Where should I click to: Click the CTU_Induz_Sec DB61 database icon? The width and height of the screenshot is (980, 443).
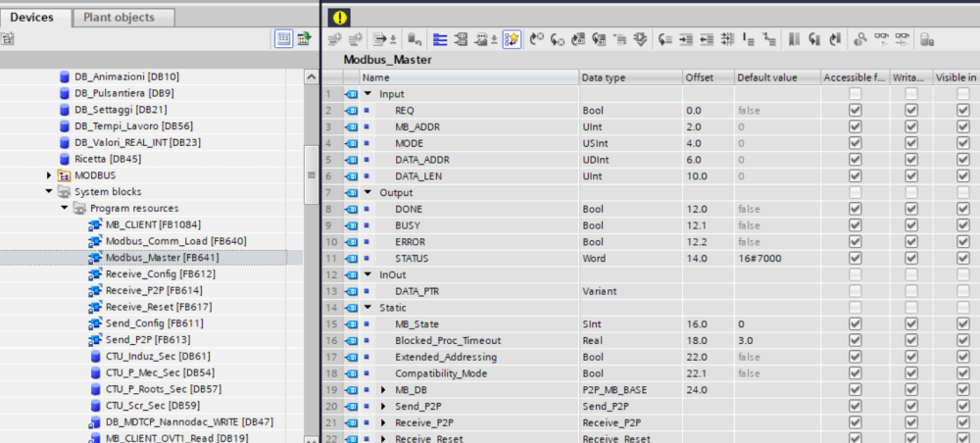(95, 356)
